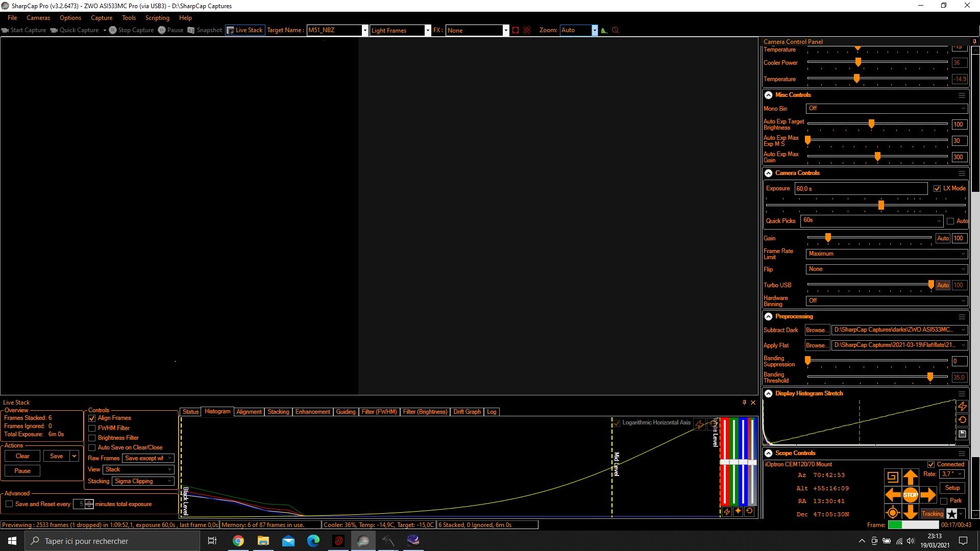This screenshot has height=551, width=980.
Task: Switch to the Alignment tab
Action: tap(249, 412)
